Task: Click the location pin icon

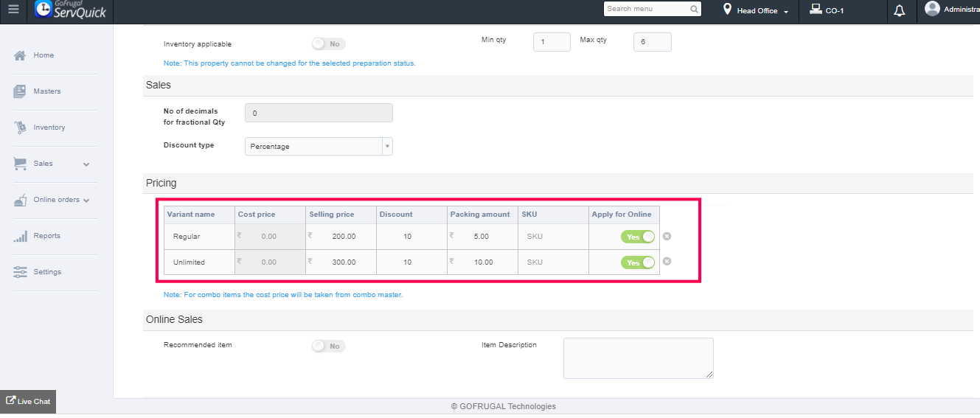Action: 727,10
